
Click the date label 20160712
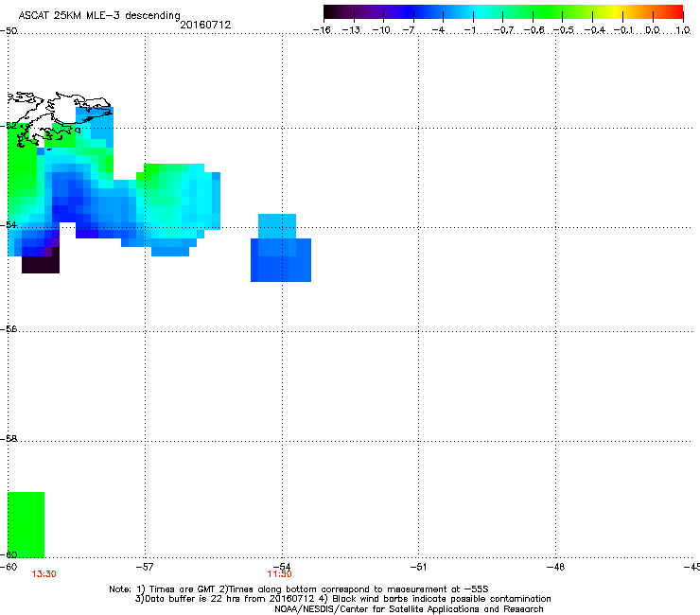point(205,25)
